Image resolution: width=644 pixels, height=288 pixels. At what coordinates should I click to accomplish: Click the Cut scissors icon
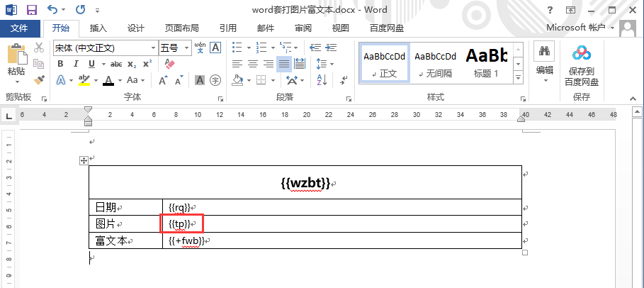(40, 48)
